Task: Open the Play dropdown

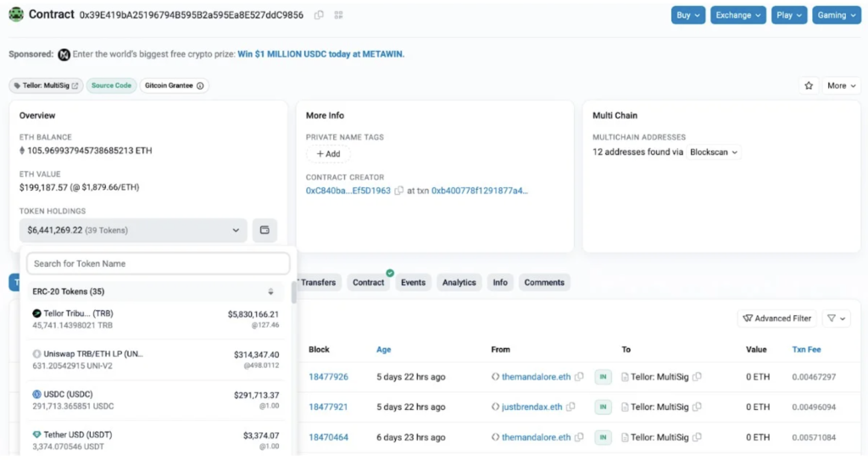Action: [x=789, y=15]
